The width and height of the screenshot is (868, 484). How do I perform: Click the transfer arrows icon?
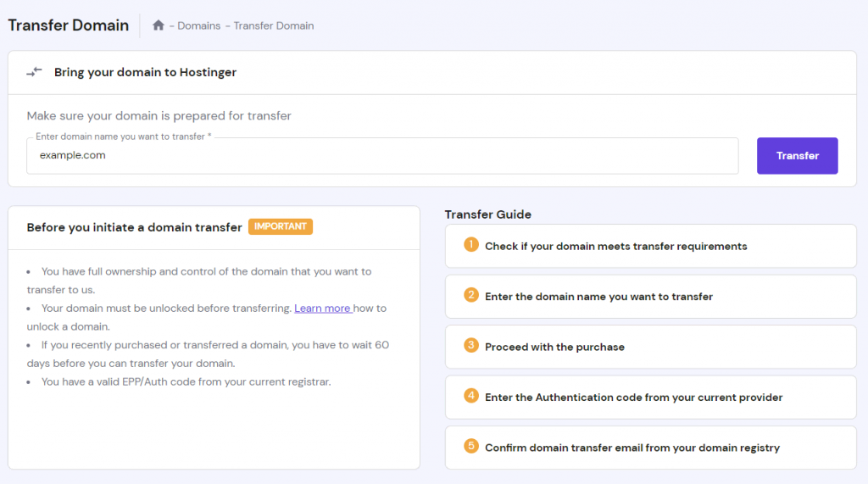34,72
